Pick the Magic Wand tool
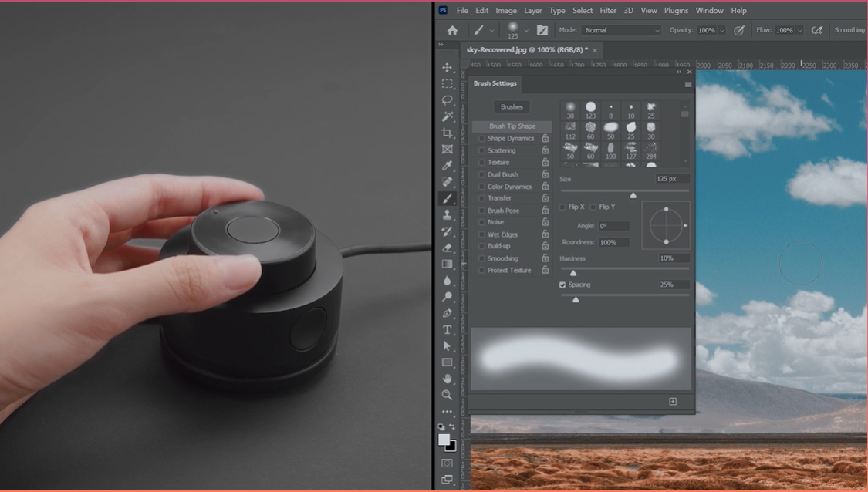This screenshot has width=868, height=492. 447,116
